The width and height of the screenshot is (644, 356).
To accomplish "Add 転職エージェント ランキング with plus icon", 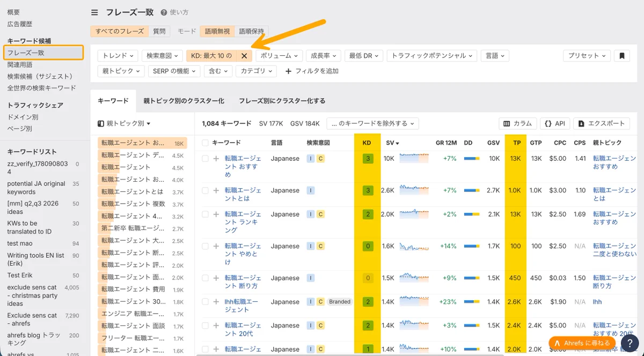I will click(x=216, y=214).
